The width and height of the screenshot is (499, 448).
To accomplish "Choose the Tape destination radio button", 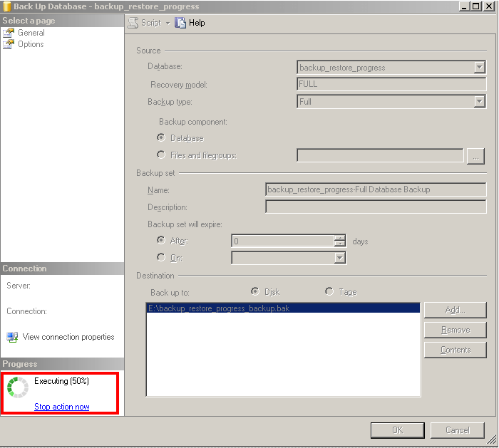I will (x=329, y=292).
